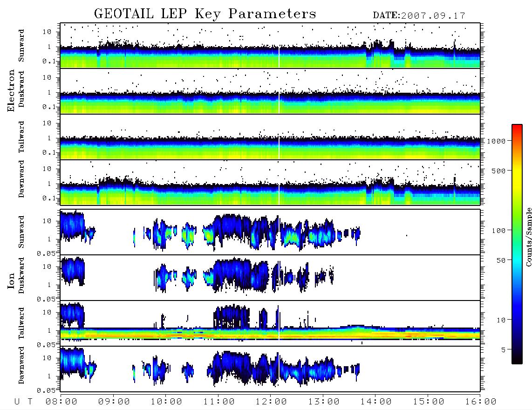Click the Ion Duskward spectrogram panel
The width and height of the screenshot is (532, 410).
270,278
